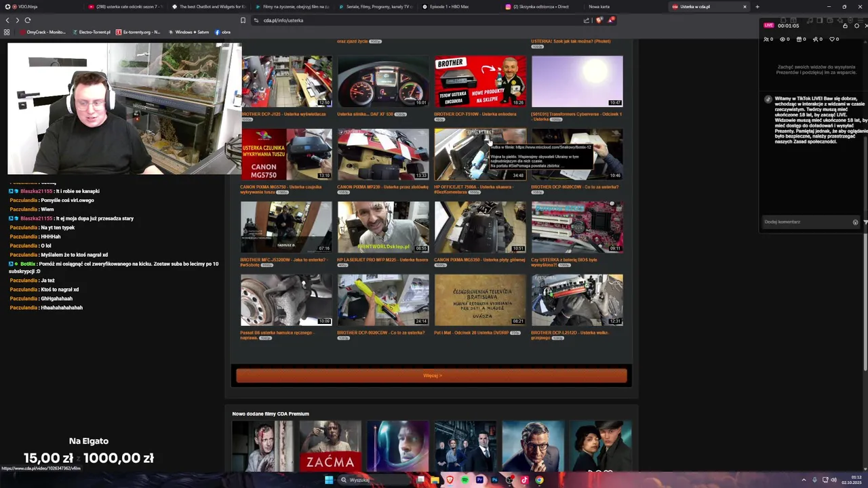
Task: Open the Windows Start button
Action: [329, 480]
